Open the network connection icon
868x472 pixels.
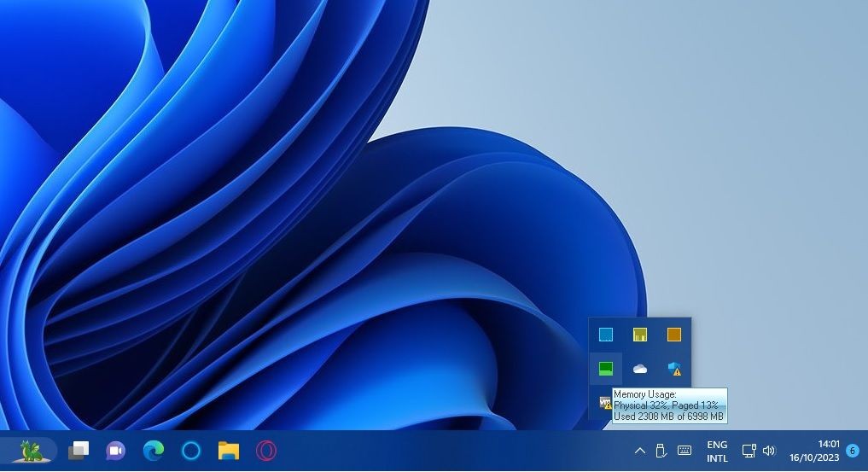click(x=749, y=451)
